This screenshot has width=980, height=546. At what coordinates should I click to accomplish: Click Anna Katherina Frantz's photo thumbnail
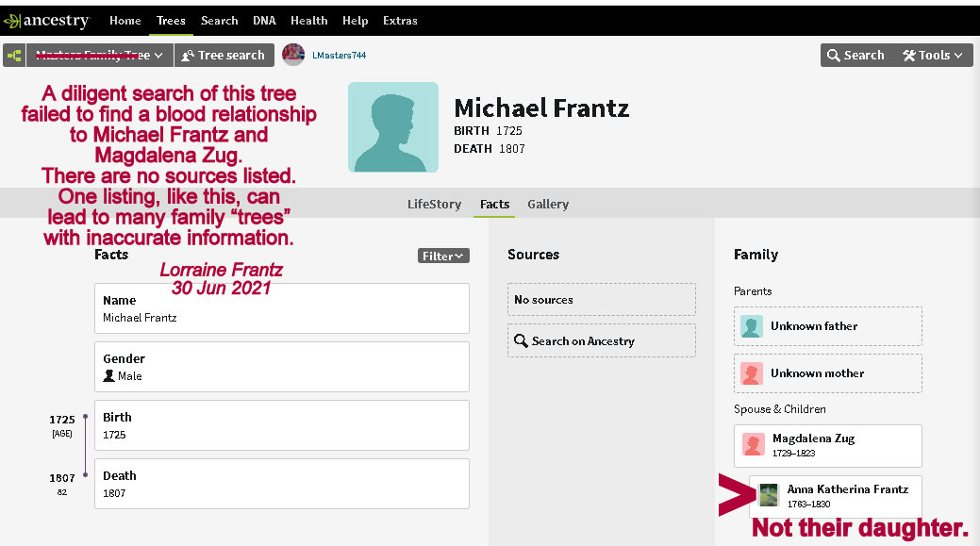769,495
